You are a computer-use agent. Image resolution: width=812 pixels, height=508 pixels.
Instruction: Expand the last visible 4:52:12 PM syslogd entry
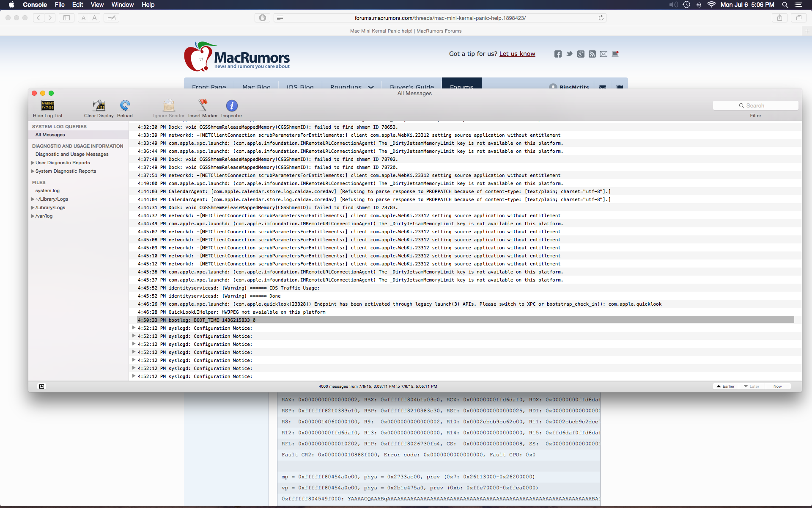point(134,376)
